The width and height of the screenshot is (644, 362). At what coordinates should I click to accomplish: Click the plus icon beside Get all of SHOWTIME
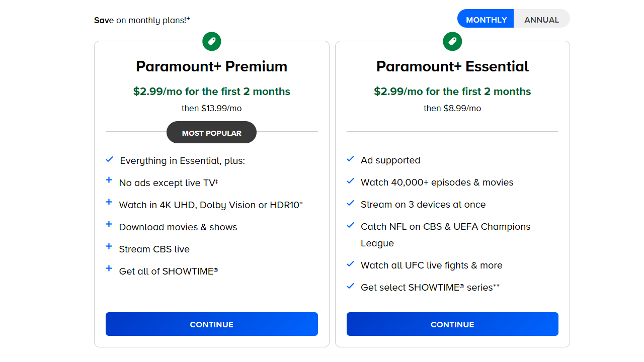(109, 268)
